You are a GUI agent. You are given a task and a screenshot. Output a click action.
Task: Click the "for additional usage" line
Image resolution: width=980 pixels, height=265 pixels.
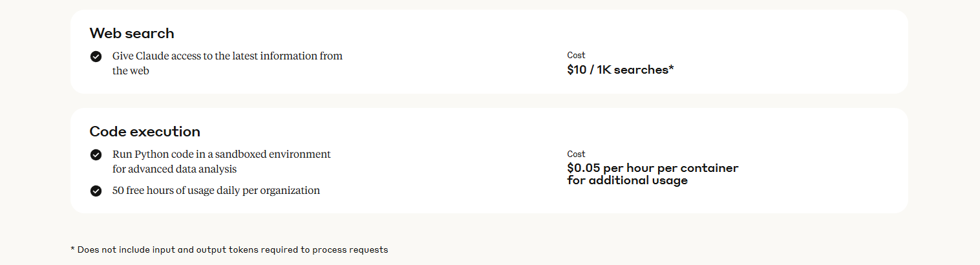click(628, 180)
